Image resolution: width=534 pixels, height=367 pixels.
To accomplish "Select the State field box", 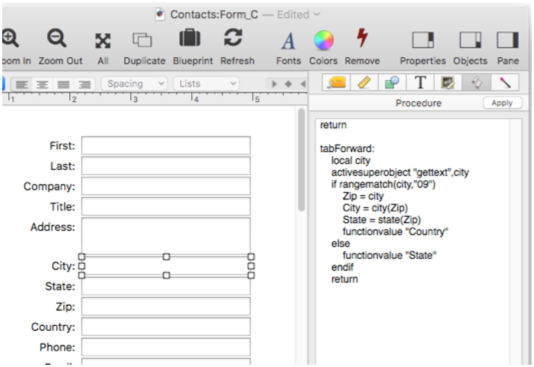I will pyautogui.click(x=166, y=286).
